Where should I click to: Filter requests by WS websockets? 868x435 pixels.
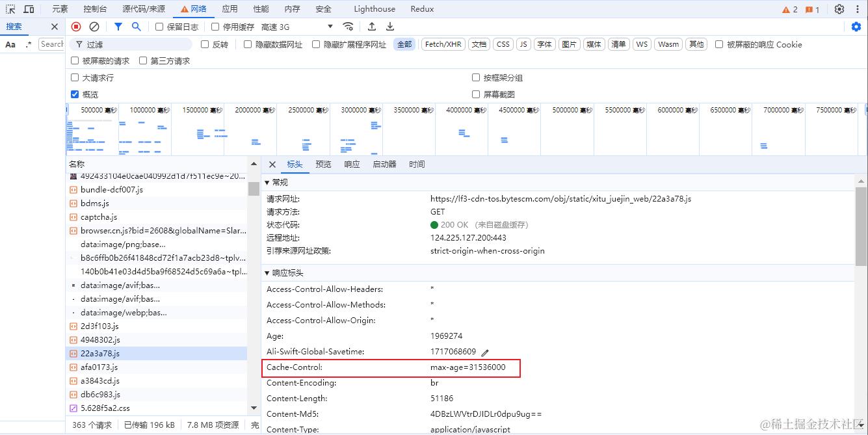click(642, 44)
